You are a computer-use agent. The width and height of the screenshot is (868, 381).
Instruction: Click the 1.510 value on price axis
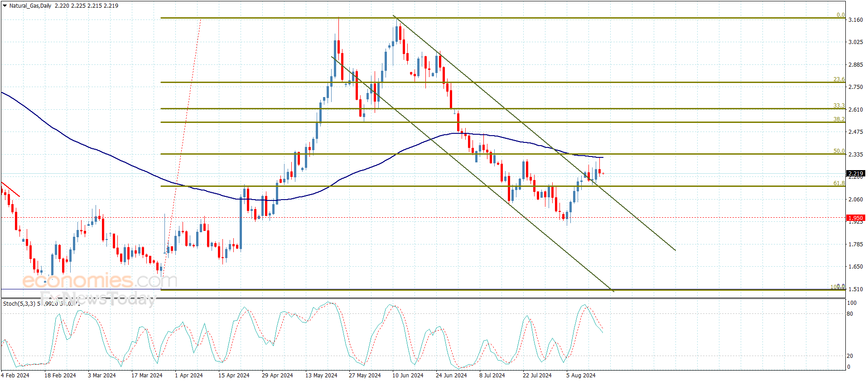pos(855,289)
